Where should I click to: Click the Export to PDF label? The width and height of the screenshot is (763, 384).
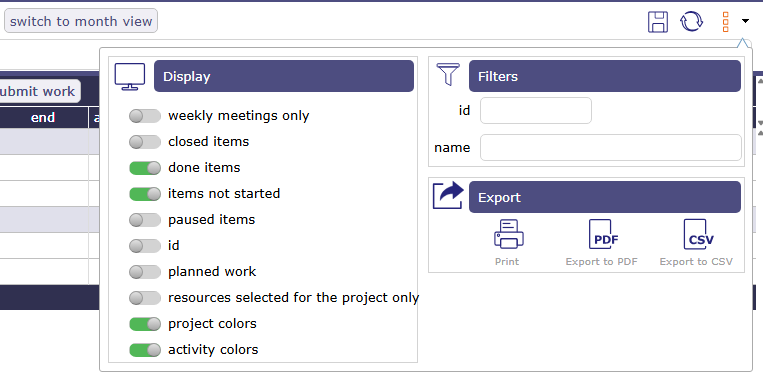pyautogui.click(x=601, y=262)
